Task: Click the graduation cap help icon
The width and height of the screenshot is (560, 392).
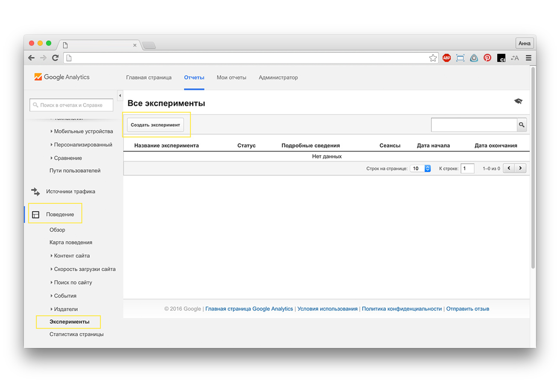Action: coord(518,101)
